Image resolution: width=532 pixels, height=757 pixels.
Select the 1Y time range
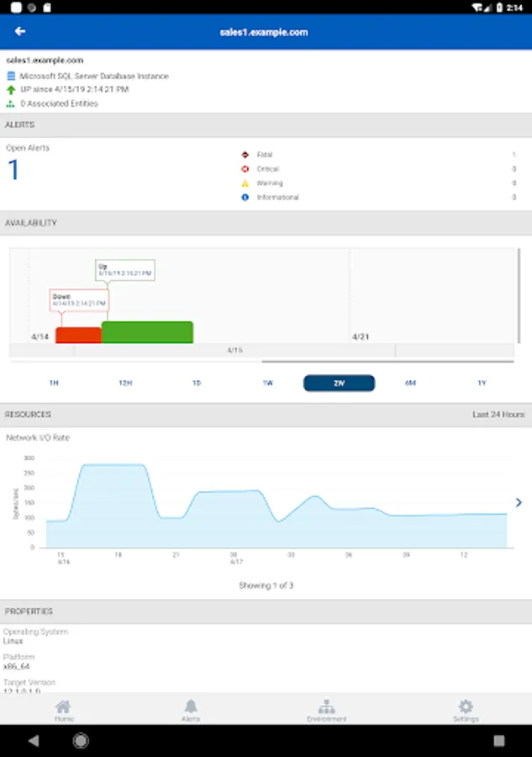pyautogui.click(x=482, y=383)
